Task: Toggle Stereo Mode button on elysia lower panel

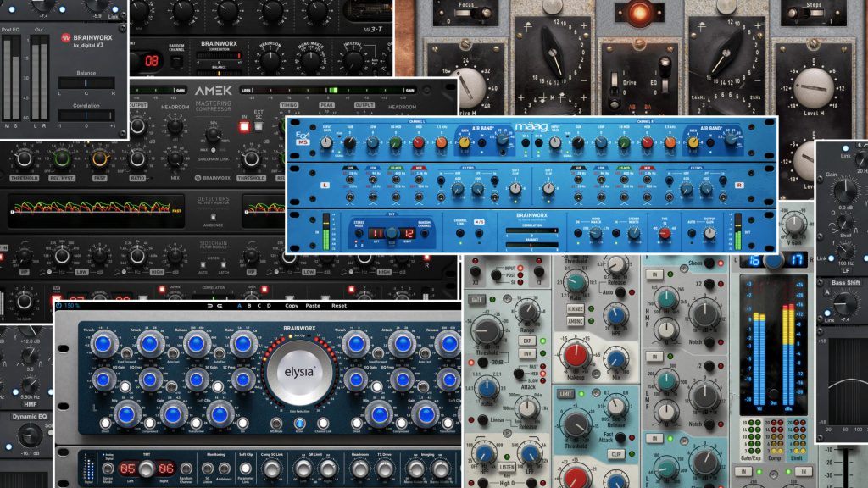Action: coord(108,469)
